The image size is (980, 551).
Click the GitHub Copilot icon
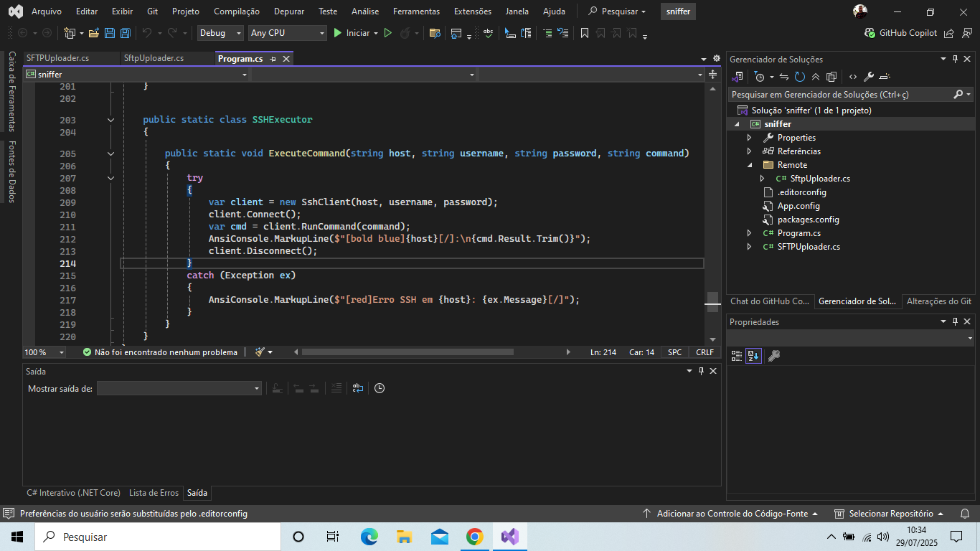[870, 33]
